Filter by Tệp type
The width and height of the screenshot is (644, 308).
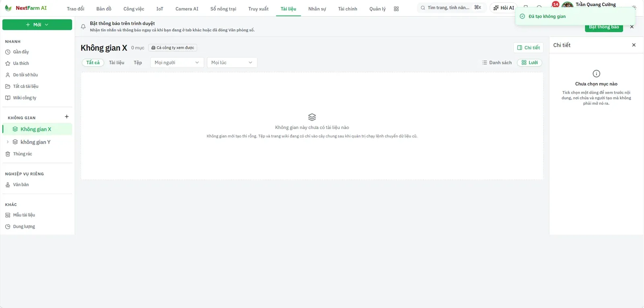point(138,62)
